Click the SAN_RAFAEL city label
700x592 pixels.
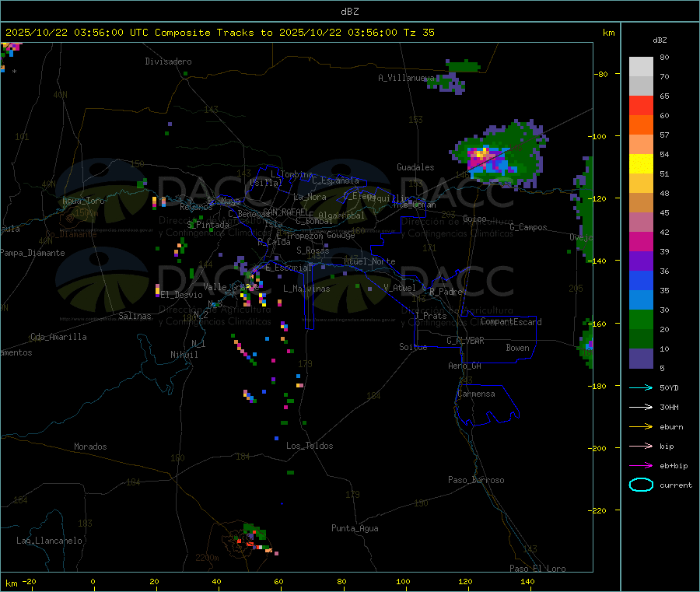click(x=285, y=212)
